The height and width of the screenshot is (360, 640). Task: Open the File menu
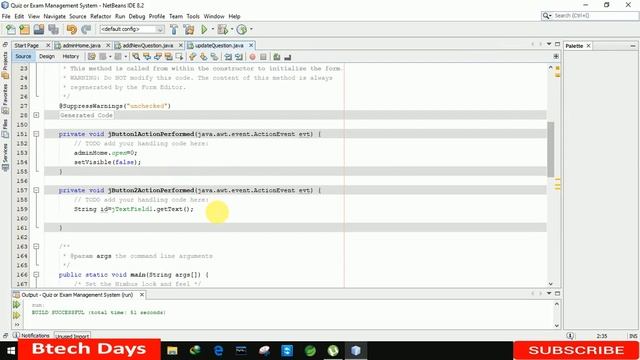pyautogui.click(x=6, y=16)
